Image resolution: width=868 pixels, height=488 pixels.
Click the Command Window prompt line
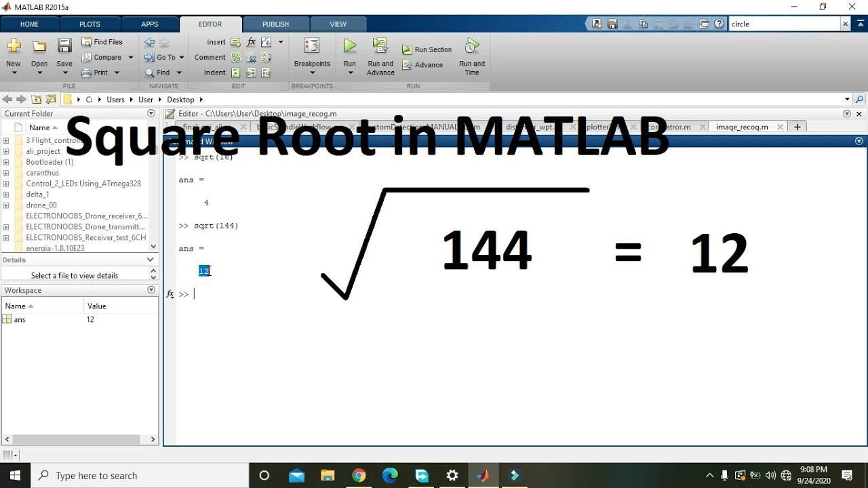(515, 294)
